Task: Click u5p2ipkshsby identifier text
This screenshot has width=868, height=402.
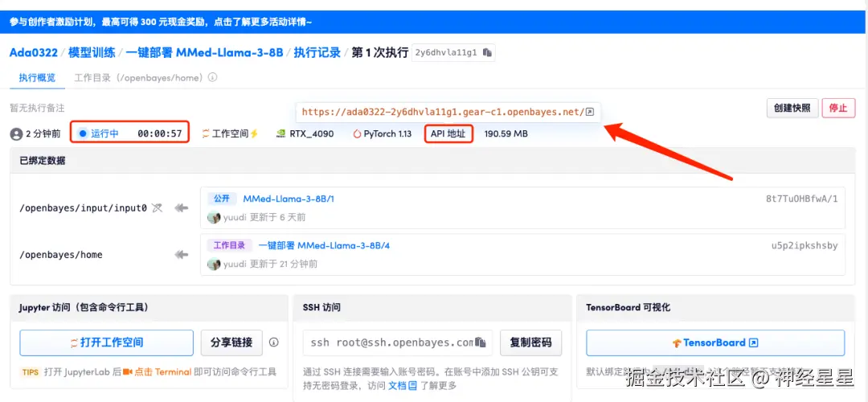Action: (x=805, y=245)
